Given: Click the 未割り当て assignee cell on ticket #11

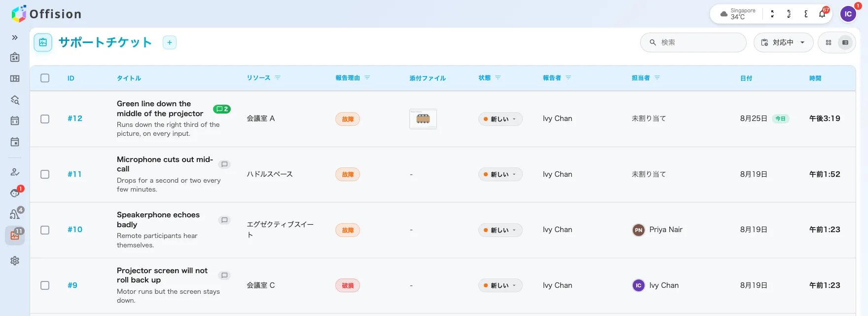Looking at the screenshot, I should pos(649,174).
